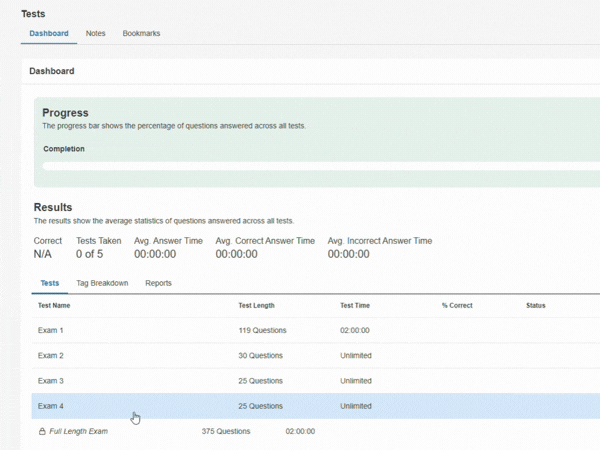Click the Exam 2 row name
The height and width of the screenshot is (450, 600).
tap(51, 356)
